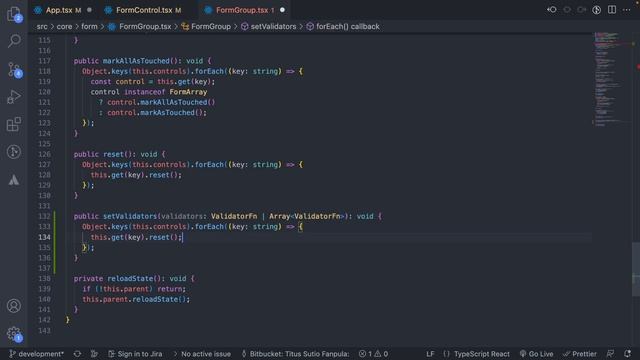Click 'reset' method name on line 126
The height and width of the screenshot is (360, 640).
[x=113, y=154]
